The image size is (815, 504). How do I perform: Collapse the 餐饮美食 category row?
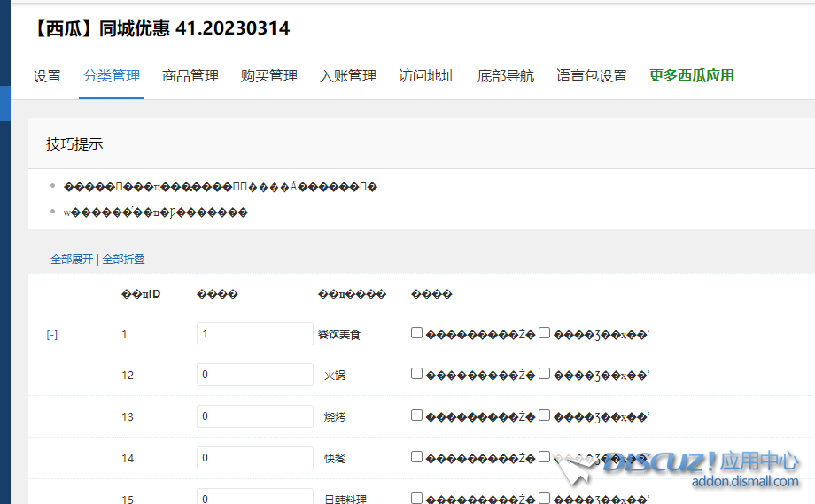click(52, 335)
